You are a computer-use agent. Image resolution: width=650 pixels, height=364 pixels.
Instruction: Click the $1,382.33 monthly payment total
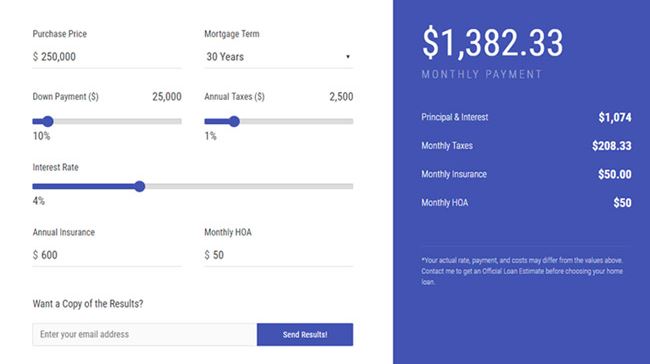click(x=492, y=42)
